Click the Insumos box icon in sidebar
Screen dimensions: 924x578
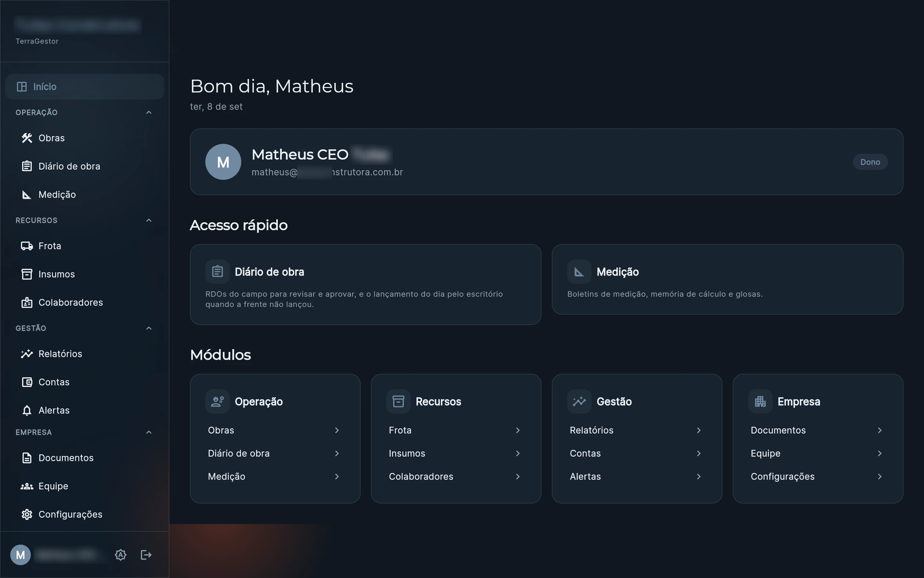tap(27, 274)
